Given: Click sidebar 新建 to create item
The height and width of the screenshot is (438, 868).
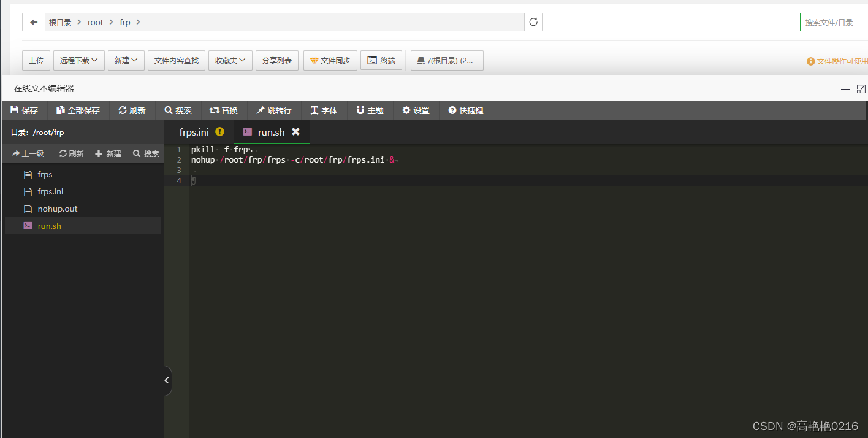Looking at the screenshot, I should point(108,153).
